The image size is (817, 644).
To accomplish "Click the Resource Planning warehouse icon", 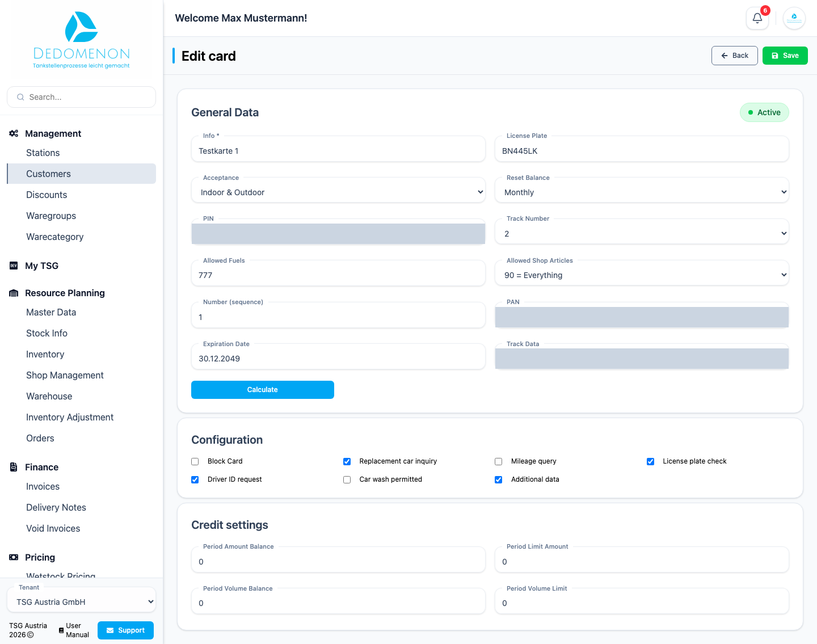I will (14, 293).
